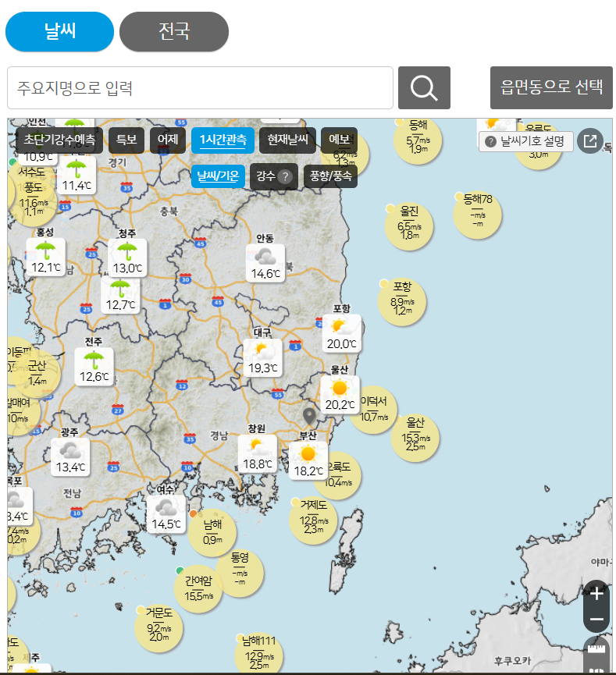
Task: Click the magnifier search button
Action: pos(424,88)
